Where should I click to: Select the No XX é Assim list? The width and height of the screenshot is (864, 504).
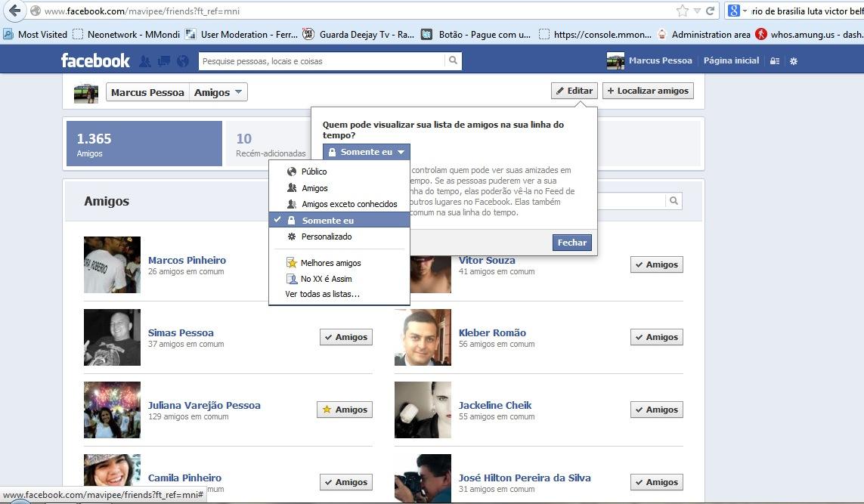pos(339,279)
